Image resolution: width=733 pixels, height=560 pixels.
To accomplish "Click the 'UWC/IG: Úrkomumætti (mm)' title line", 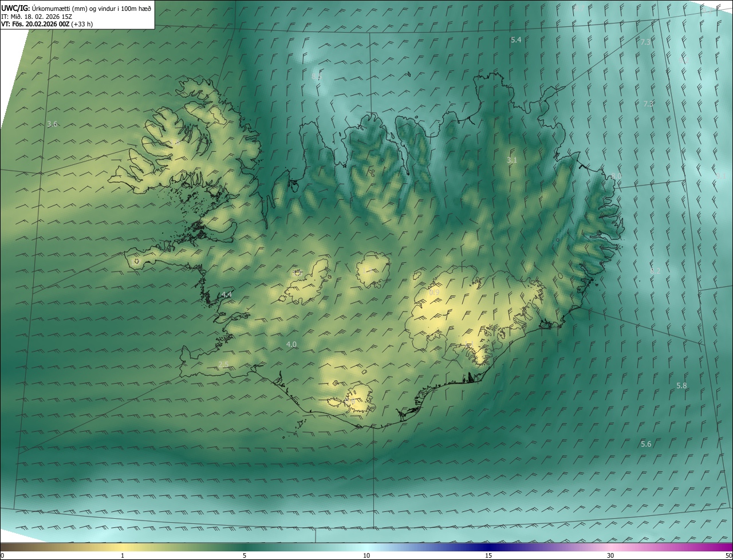I will pos(77,7).
